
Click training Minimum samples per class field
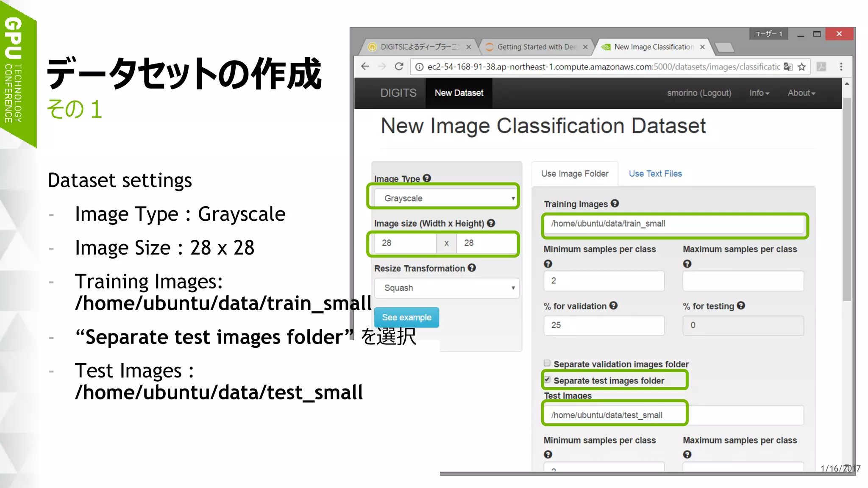tap(604, 281)
